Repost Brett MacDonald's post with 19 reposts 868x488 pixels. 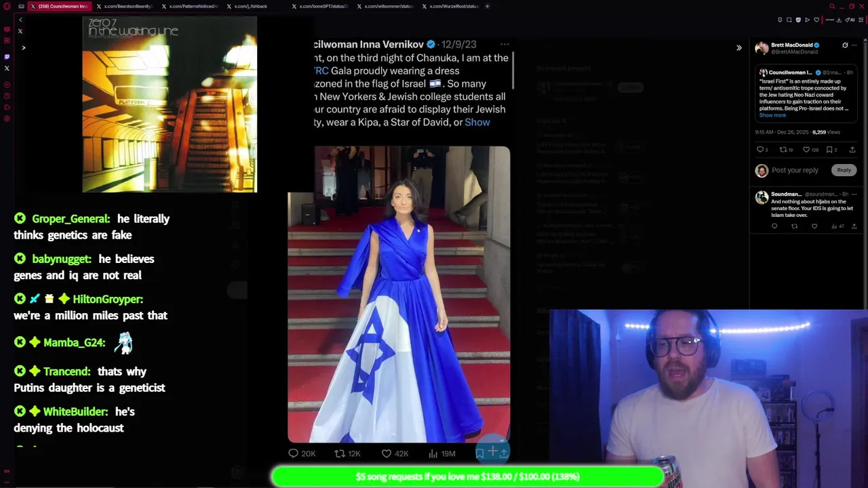pyautogui.click(x=786, y=150)
